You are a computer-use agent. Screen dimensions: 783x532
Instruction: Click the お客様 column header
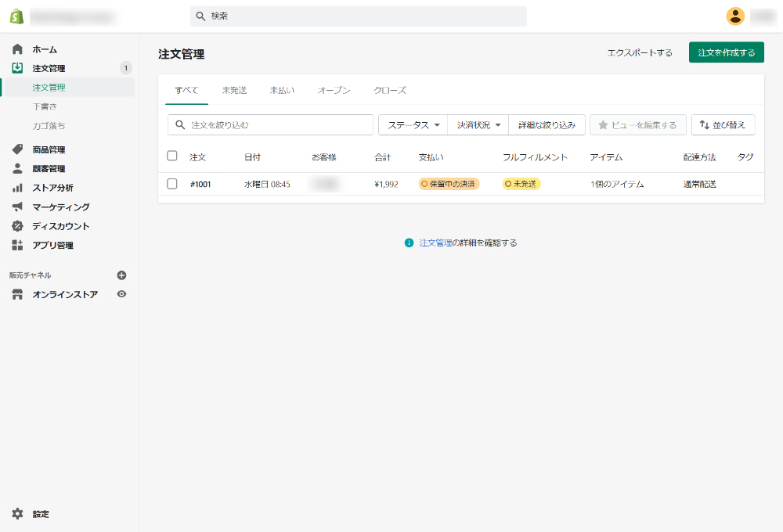(x=324, y=157)
